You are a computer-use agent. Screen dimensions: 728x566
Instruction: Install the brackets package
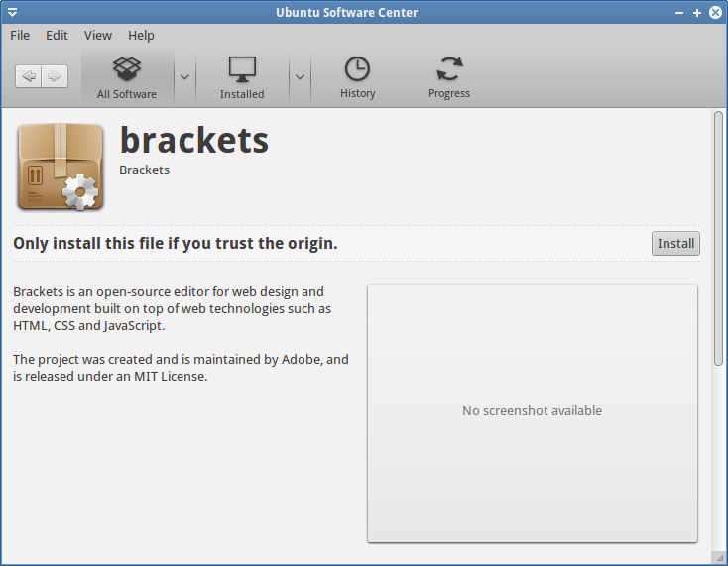coord(675,244)
